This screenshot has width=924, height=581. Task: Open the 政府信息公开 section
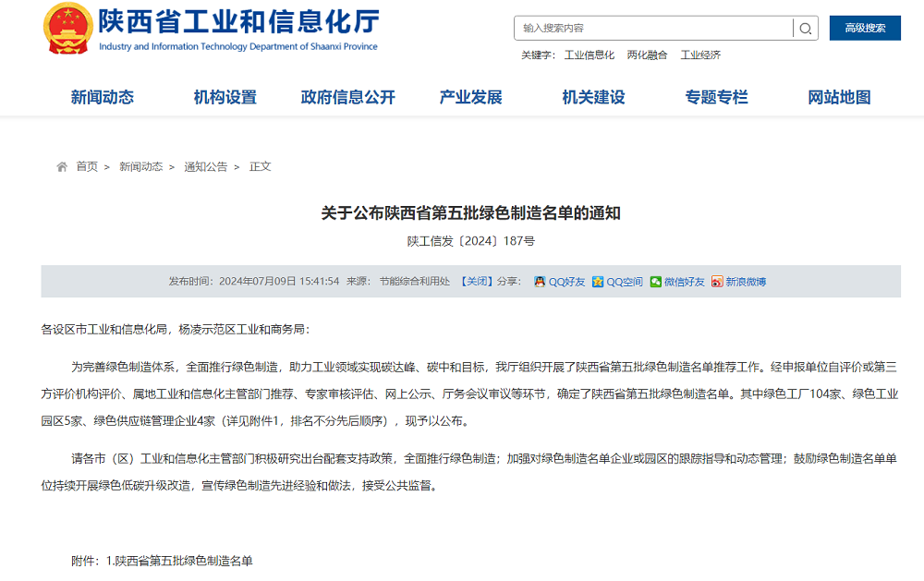pyautogui.click(x=345, y=96)
